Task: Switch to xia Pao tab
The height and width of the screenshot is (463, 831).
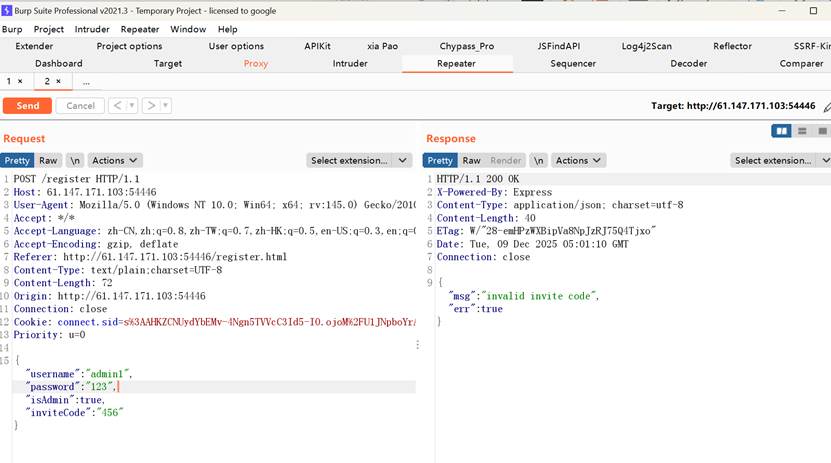Action: (x=382, y=46)
